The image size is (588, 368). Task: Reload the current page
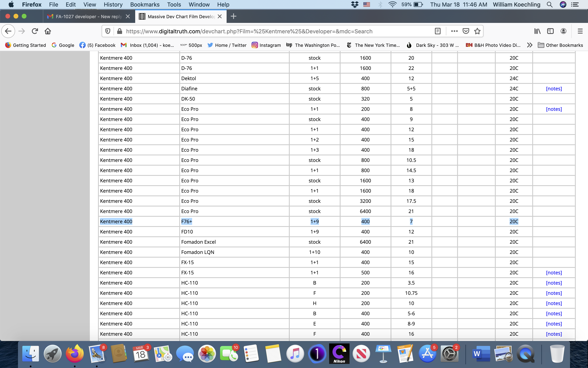(x=35, y=31)
